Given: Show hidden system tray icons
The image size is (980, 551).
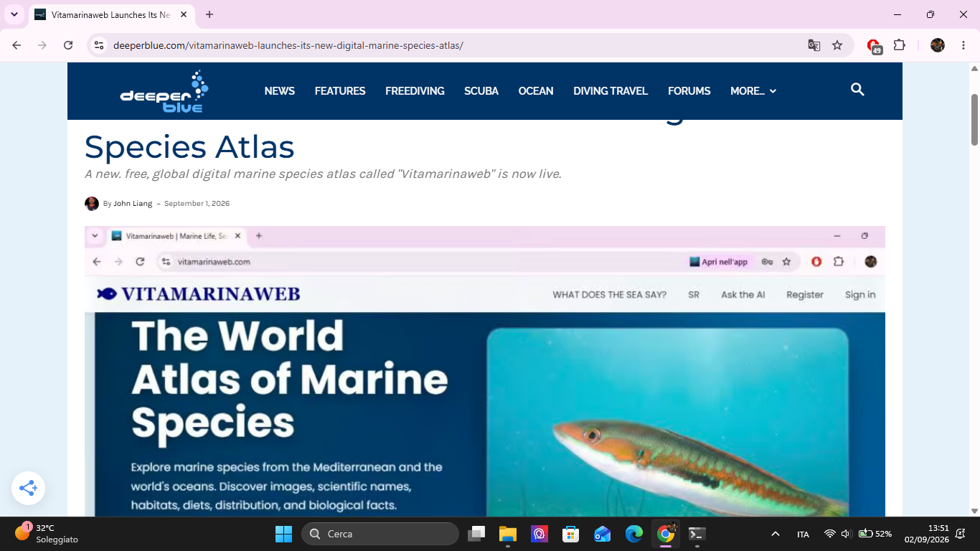Looking at the screenshot, I should (776, 534).
